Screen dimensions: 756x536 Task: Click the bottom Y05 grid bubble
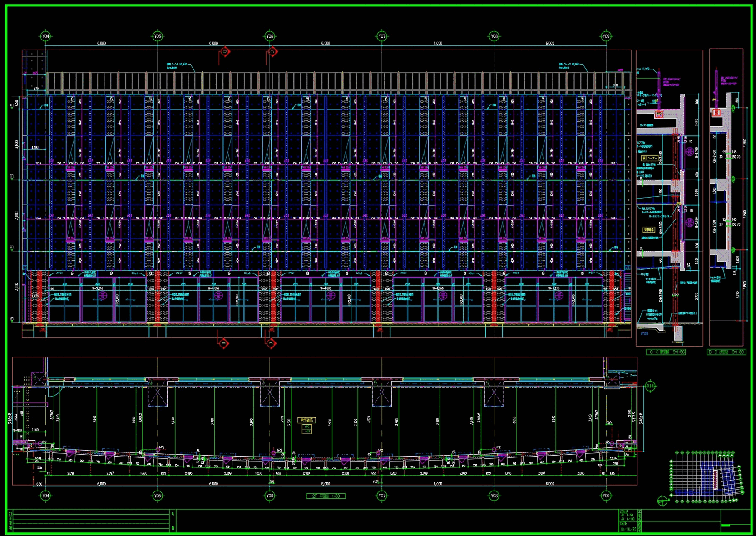click(x=158, y=496)
